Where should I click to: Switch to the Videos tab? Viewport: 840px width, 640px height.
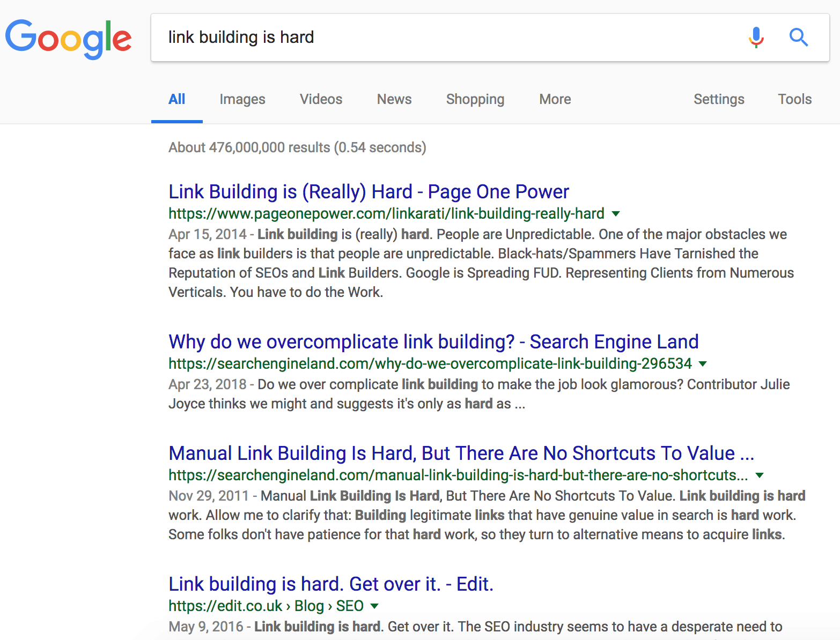click(x=321, y=99)
